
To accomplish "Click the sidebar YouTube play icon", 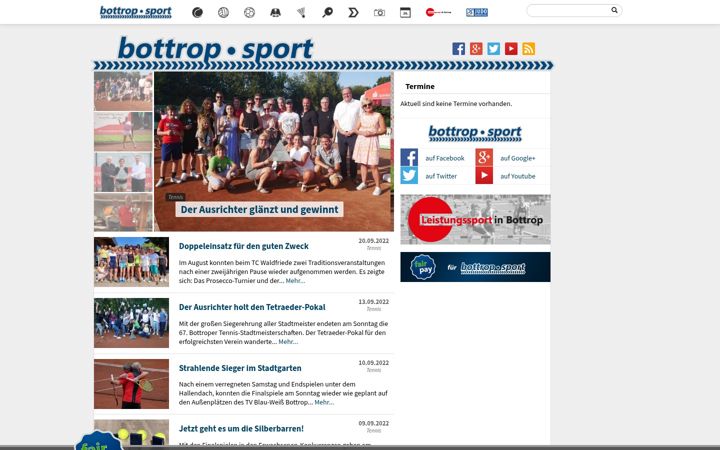I will coord(484,175).
